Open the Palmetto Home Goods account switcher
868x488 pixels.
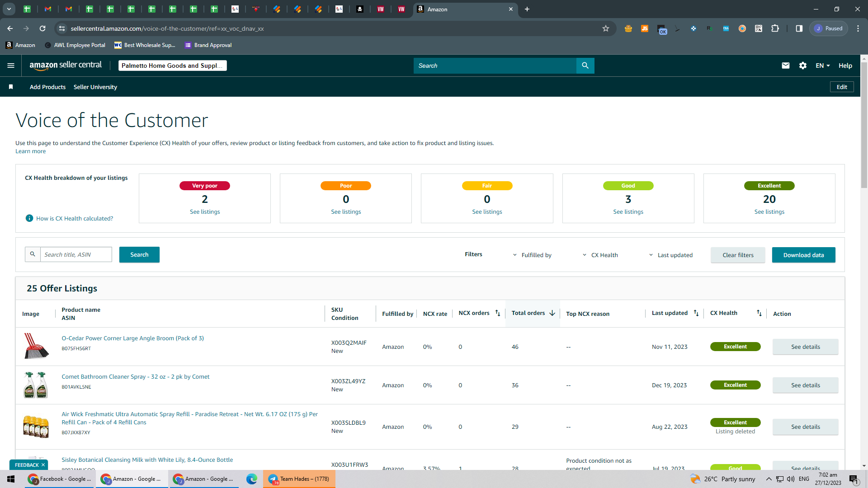(173, 66)
